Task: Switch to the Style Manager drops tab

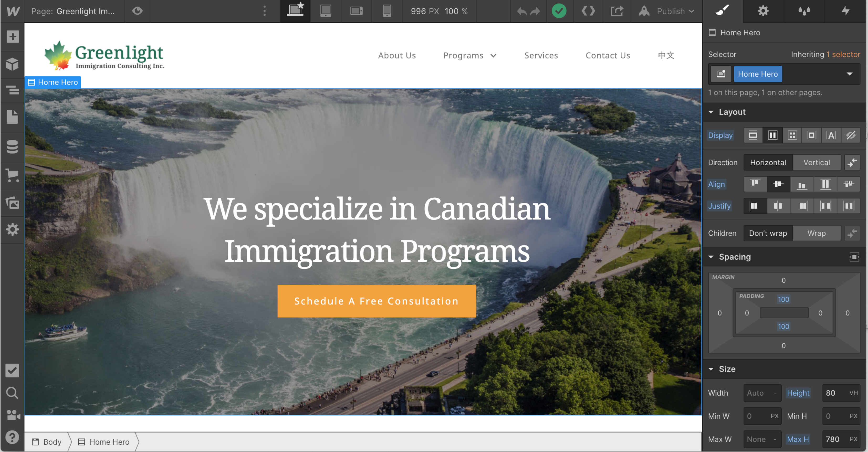Action: pyautogui.click(x=804, y=11)
